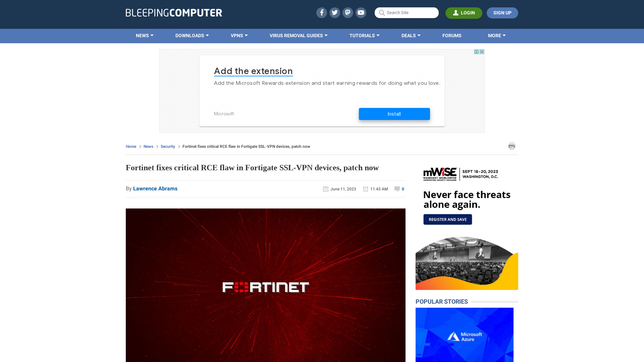Click the BleepingComputer Facebook icon
This screenshot has width=644, height=362.
[322, 12]
